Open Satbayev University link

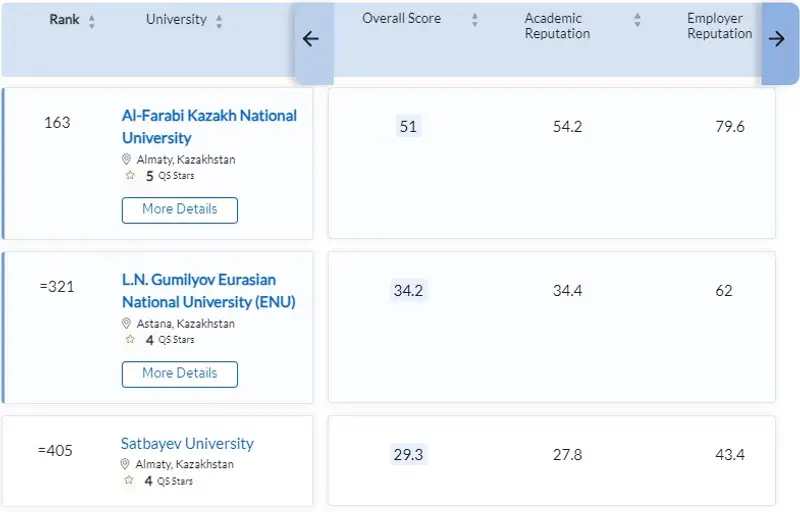click(x=187, y=443)
